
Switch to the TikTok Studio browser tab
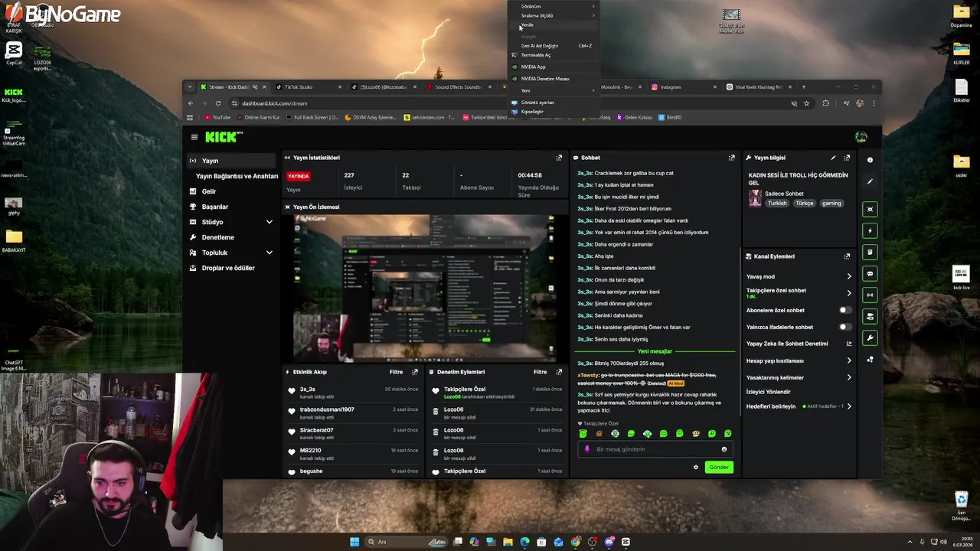click(x=306, y=86)
